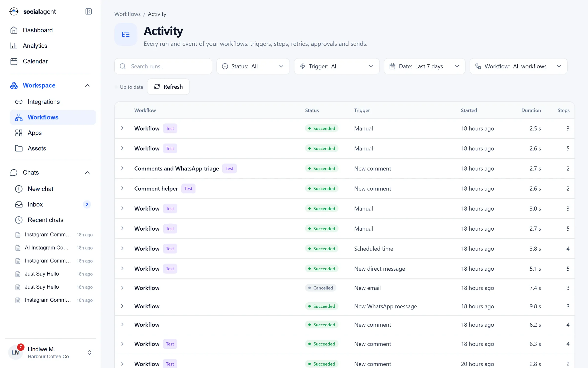Collapse the sidebar with the panel icon
This screenshot has height=368, width=588.
click(x=88, y=12)
